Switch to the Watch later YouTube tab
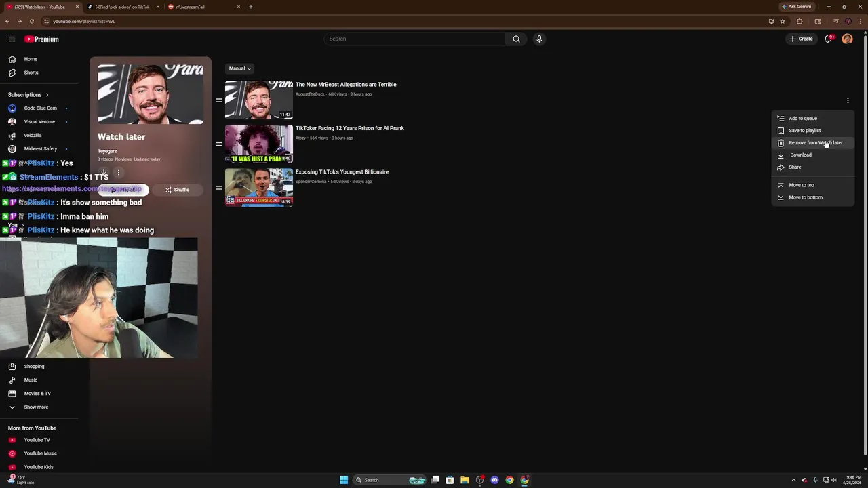This screenshot has width=868, height=488. tap(42, 7)
